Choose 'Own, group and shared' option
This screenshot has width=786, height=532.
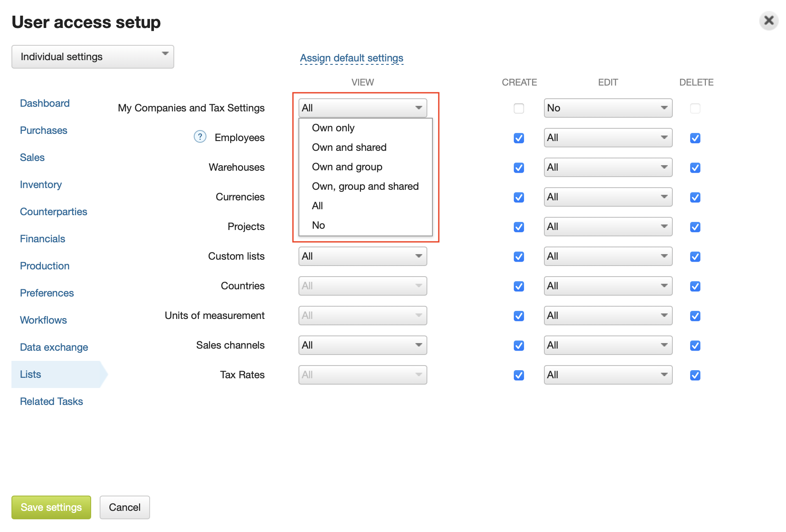tap(365, 186)
